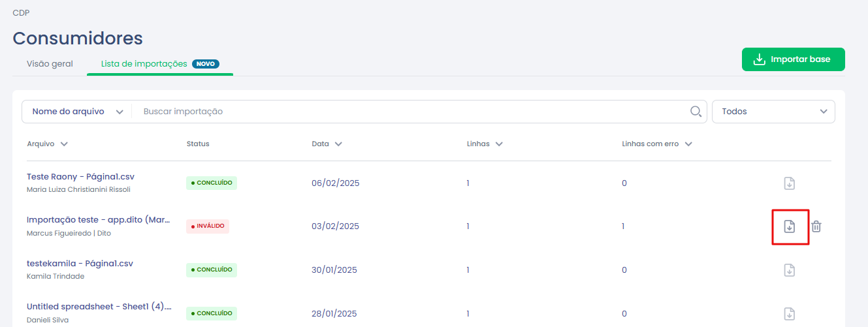Sort by Arquivo column

[x=47, y=144]
